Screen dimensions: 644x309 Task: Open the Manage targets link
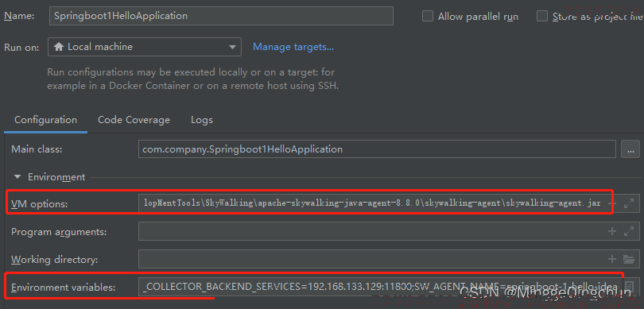click(x=293, y=47)
